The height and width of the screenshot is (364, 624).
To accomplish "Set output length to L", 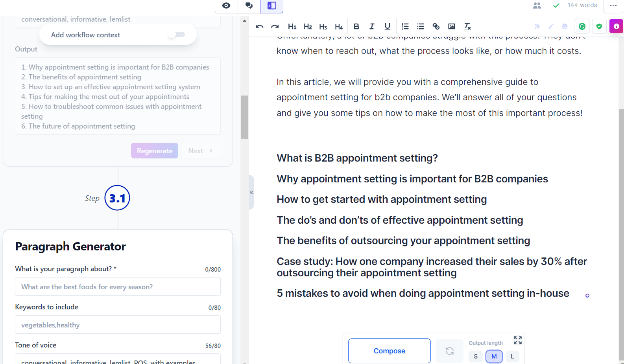I will [x=512, y=357].
